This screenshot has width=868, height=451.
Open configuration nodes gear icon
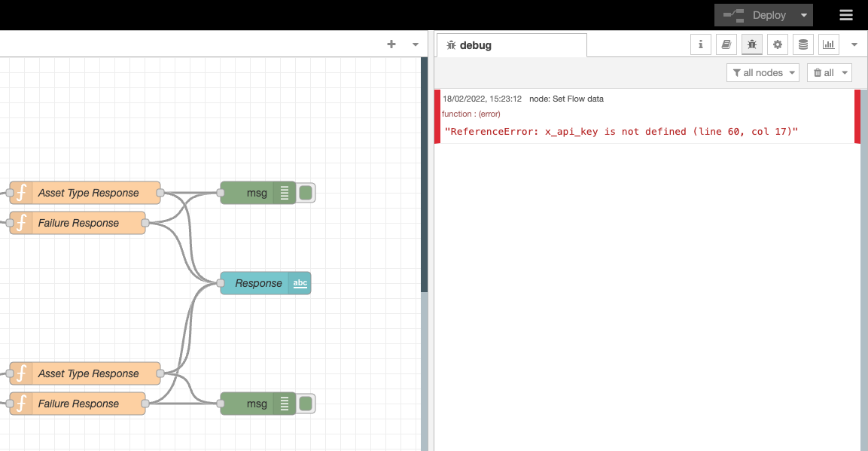click(778, 44)
